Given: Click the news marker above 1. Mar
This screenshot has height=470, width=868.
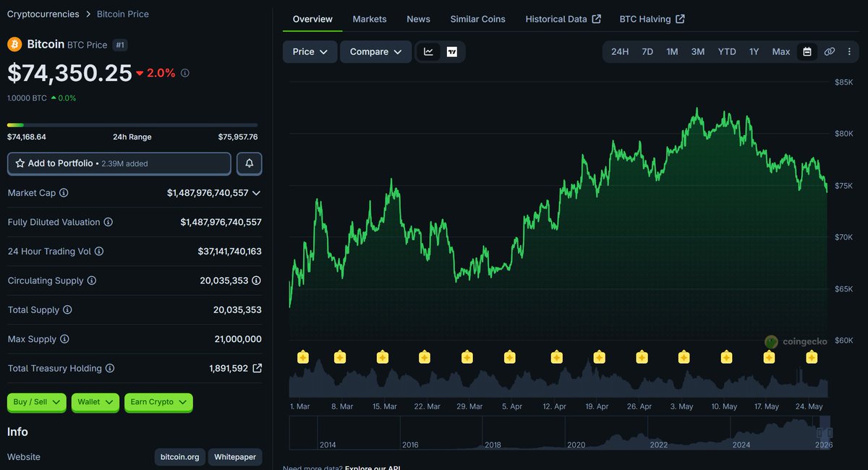Looking at the screenshot, I should (303, 356).
